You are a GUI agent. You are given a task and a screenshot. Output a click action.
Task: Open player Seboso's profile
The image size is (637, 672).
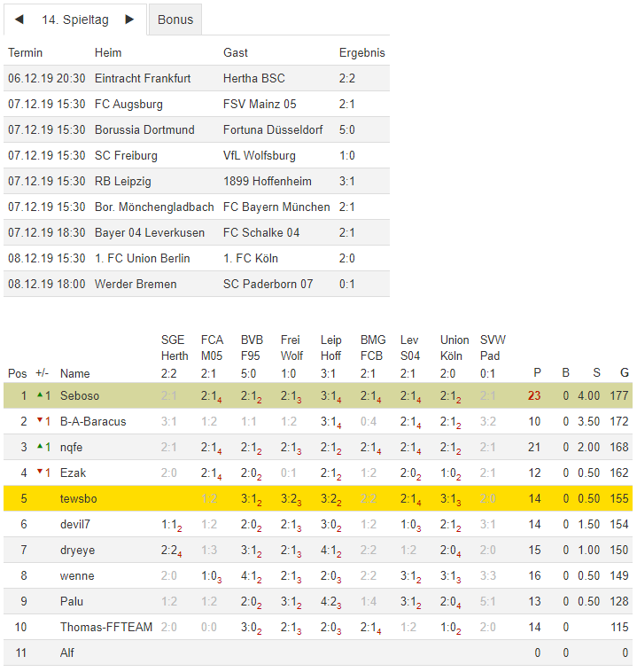80,395
